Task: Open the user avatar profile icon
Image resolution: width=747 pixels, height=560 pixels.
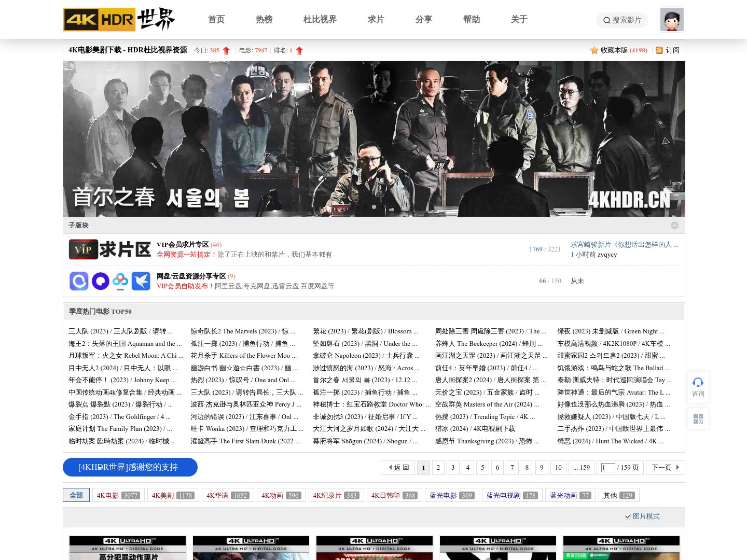Action: (x=672, y=20)
